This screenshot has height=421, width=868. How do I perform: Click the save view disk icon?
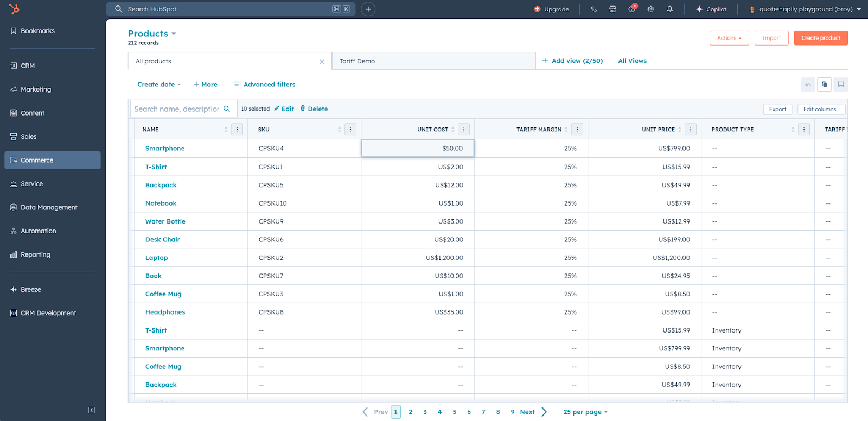840,85
